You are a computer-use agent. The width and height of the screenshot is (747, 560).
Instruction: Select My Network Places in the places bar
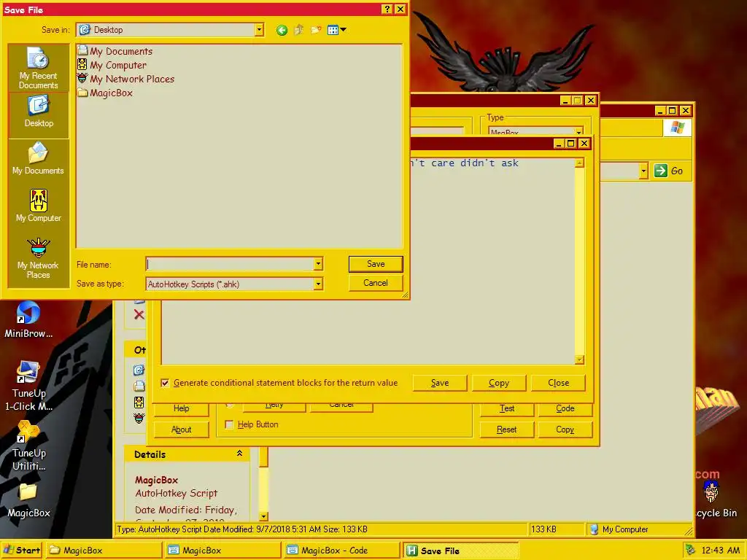tap(38, 258)
